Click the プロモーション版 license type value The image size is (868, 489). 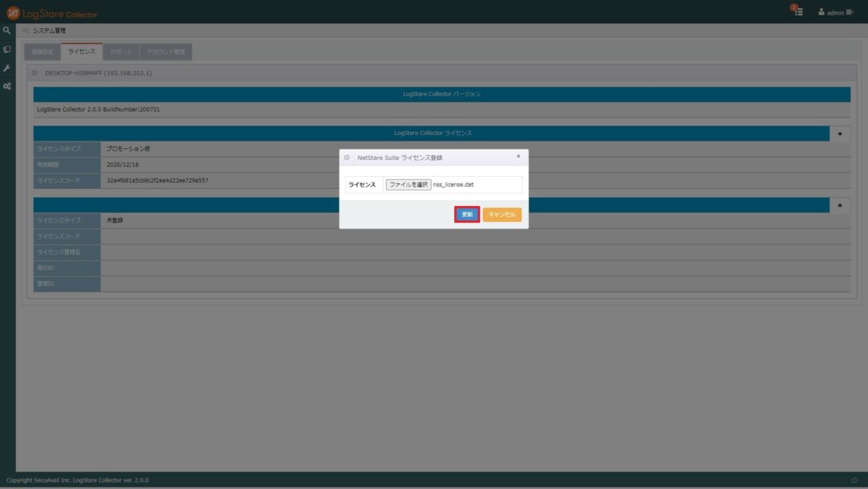(x=128, y=149)
